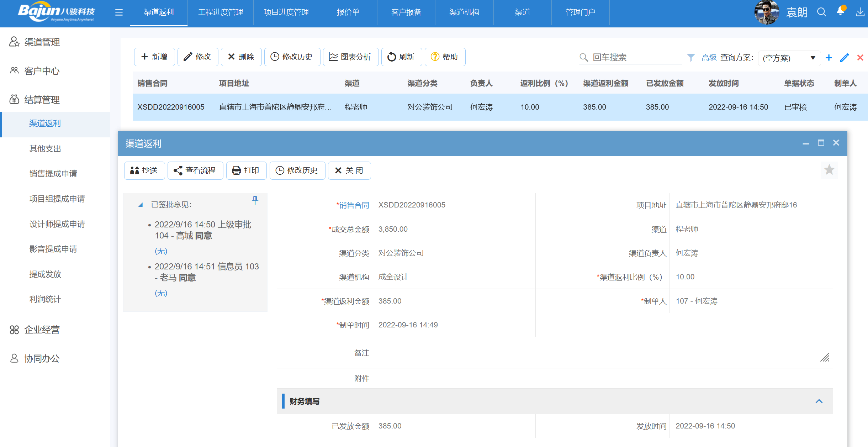Switch to the 工程进度管理 tab

[x=221, y=12]
